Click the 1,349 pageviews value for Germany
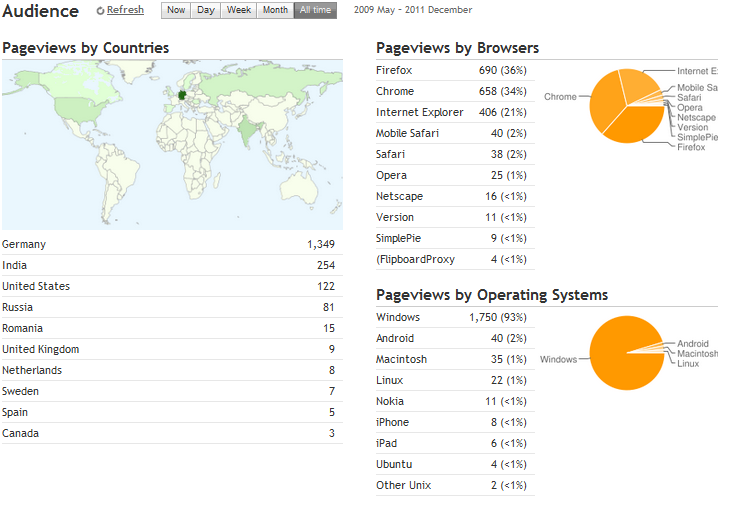Viewport: 732px width, 530px height. point(321,244)
